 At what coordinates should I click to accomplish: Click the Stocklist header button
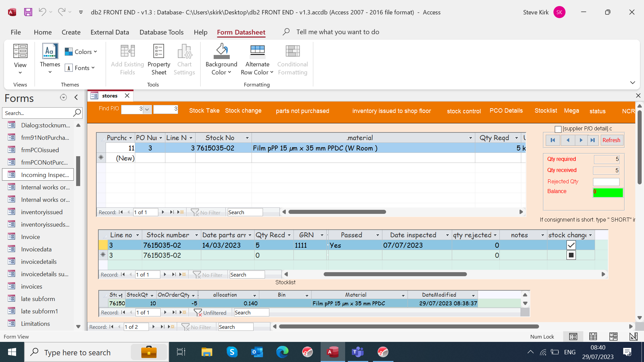coord(546,111)
